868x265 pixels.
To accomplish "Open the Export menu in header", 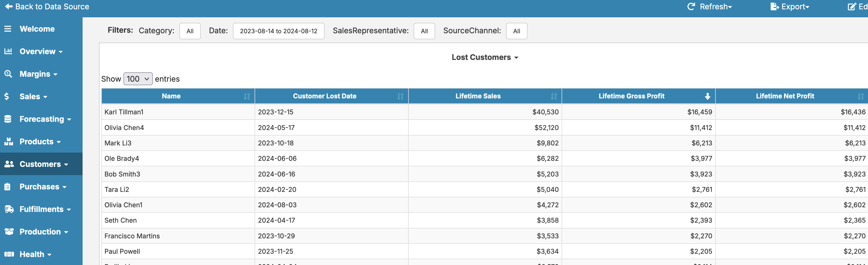I will tap(790, 7).
